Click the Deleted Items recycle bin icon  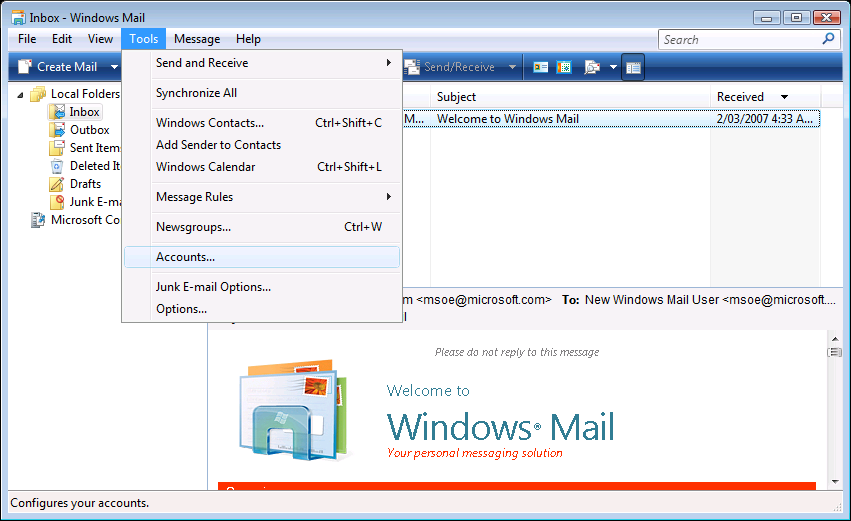click(x=57, y=166)
